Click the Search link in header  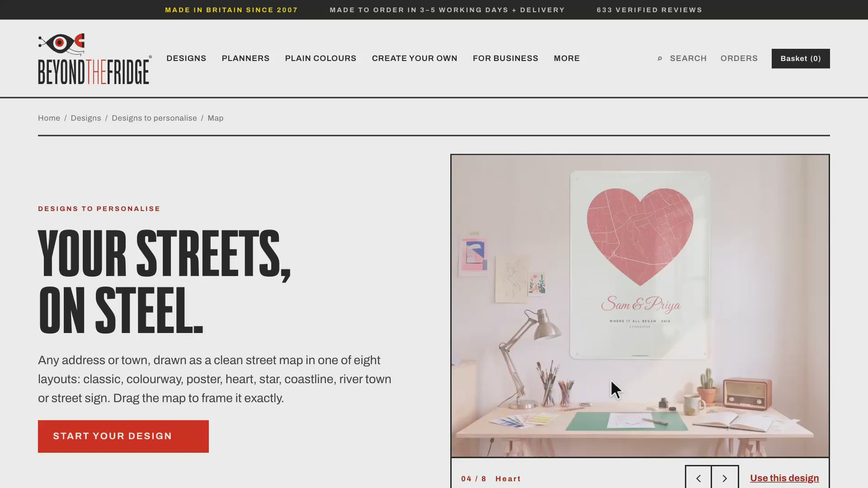tap(688, 59)
